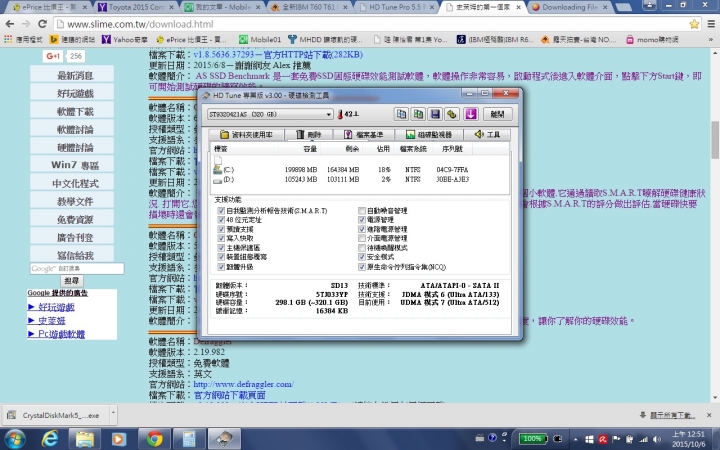Image resolution: width=720 pixels, height=450 pixels.
Task: Click the web page vertical scrollbar thumb
Action: pos(715,140)
